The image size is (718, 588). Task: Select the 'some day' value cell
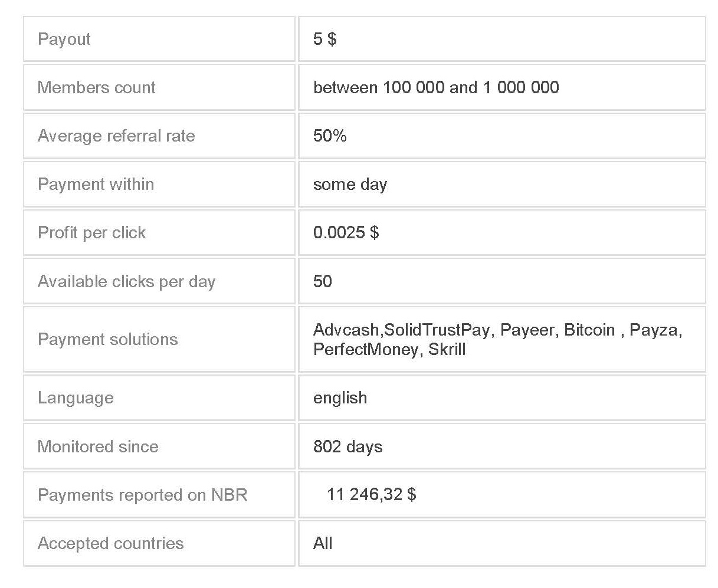502,184
